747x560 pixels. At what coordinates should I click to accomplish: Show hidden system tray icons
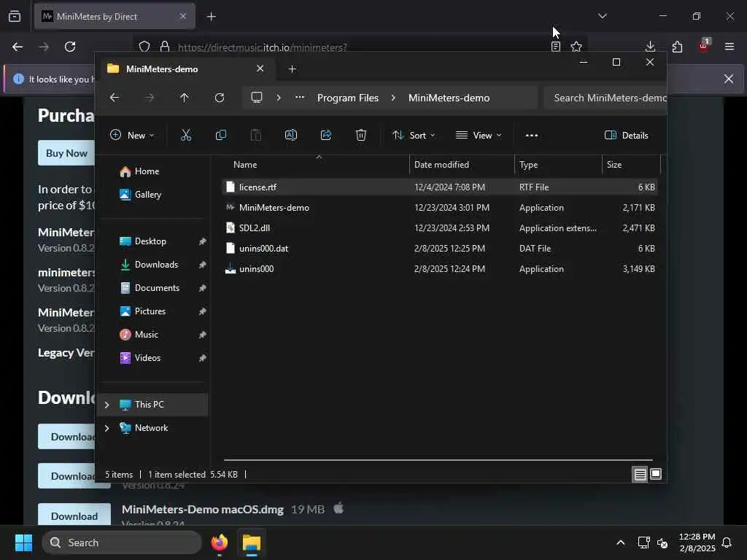point(620,542)
